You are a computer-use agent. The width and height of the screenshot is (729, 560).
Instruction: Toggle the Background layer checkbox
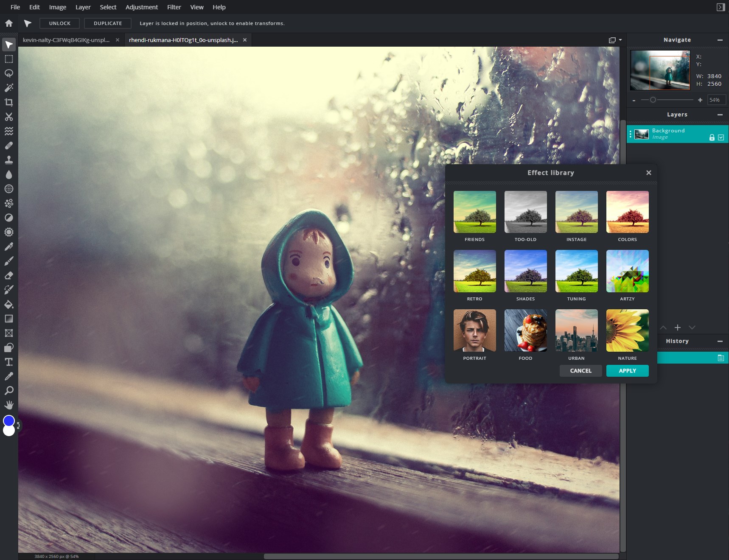tap(721, 137)
